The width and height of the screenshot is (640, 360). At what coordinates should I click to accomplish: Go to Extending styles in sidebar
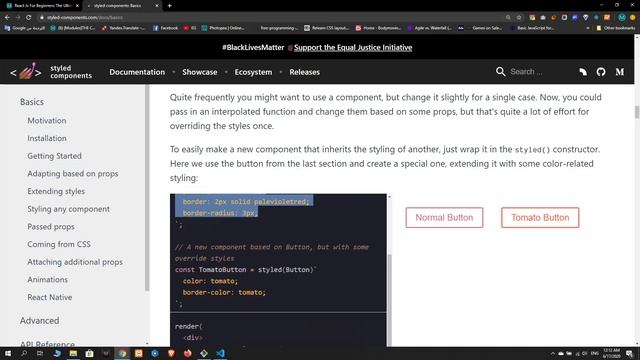[56, 191]
